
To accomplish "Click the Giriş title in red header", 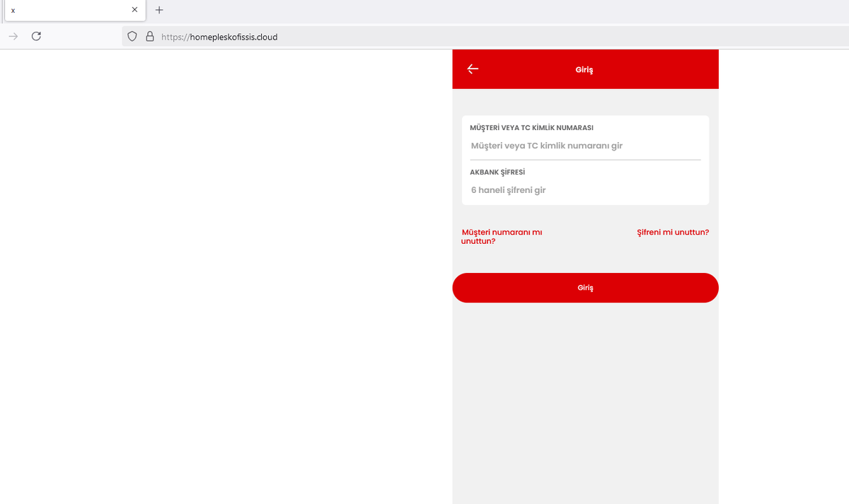I will (584, 69).
